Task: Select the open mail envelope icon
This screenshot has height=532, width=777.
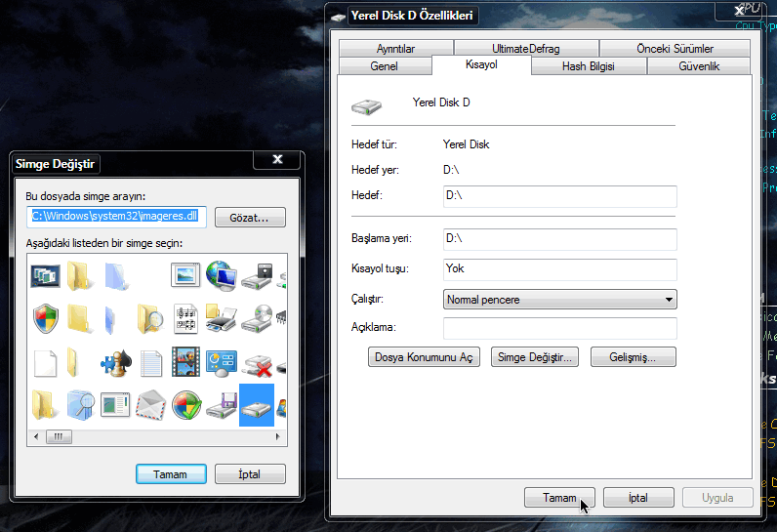Action: pyautogui.click(x=150, y=405)
